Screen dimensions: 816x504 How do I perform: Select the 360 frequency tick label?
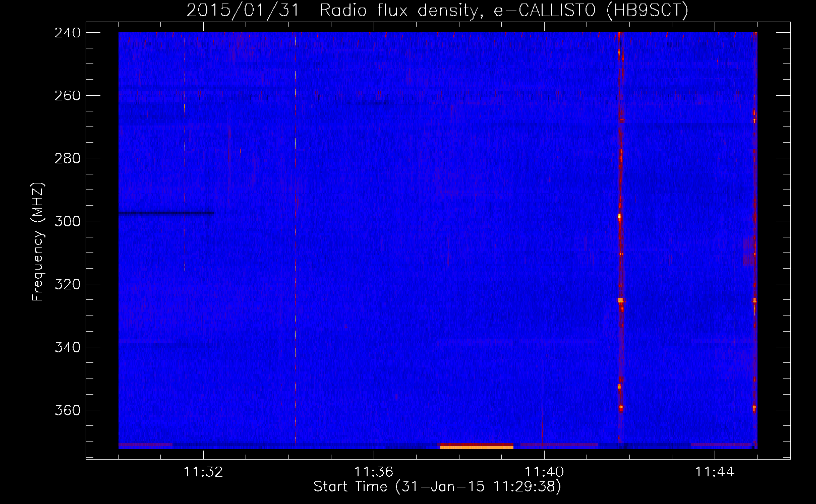68,411
